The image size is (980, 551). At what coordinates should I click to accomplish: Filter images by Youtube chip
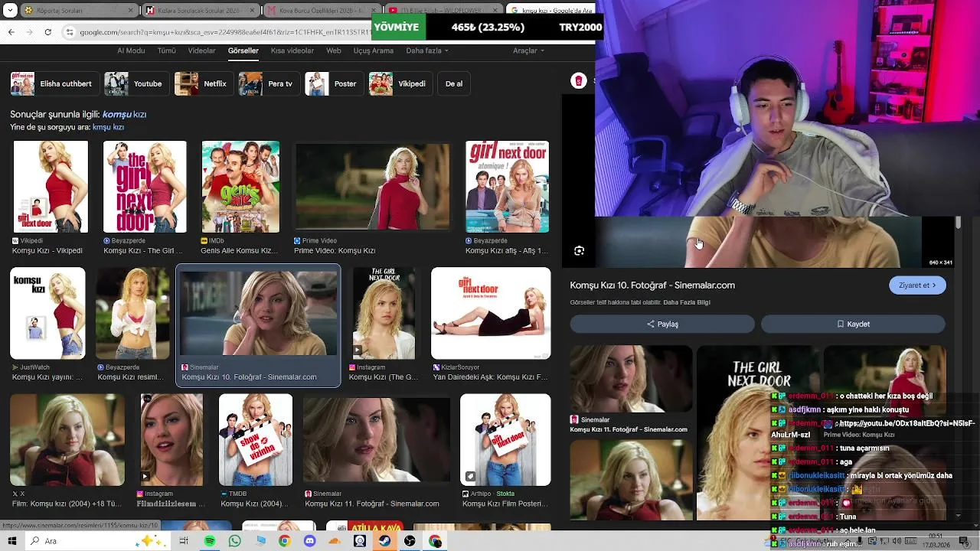(x=135, y=83)
